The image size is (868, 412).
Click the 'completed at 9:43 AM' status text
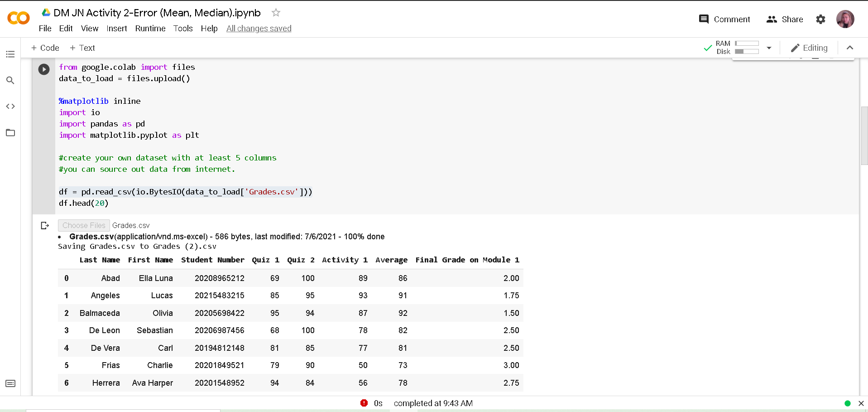pyautogui.click(x=433, y=403)
